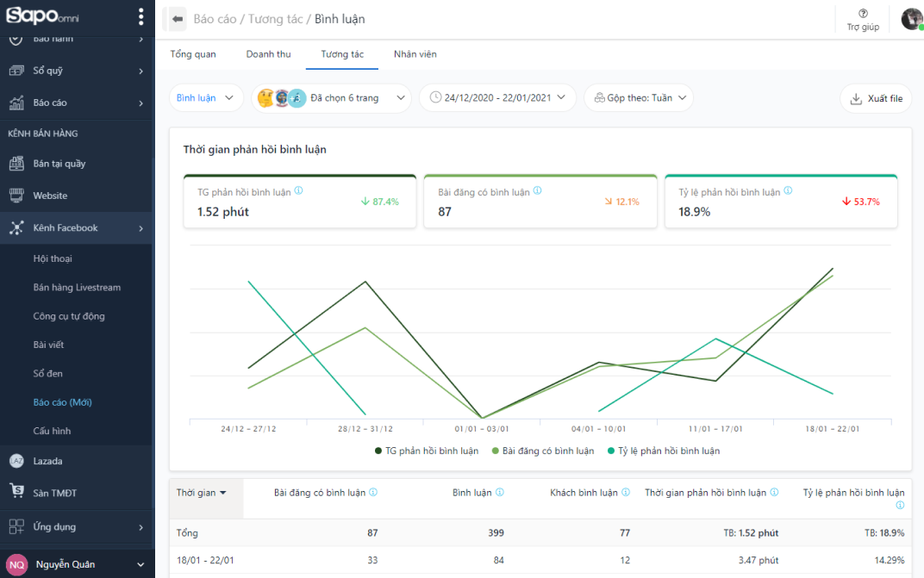Screen dimensions: 924x578
Task: Click the back arrow button in header
Action: (x=178, y=18)
